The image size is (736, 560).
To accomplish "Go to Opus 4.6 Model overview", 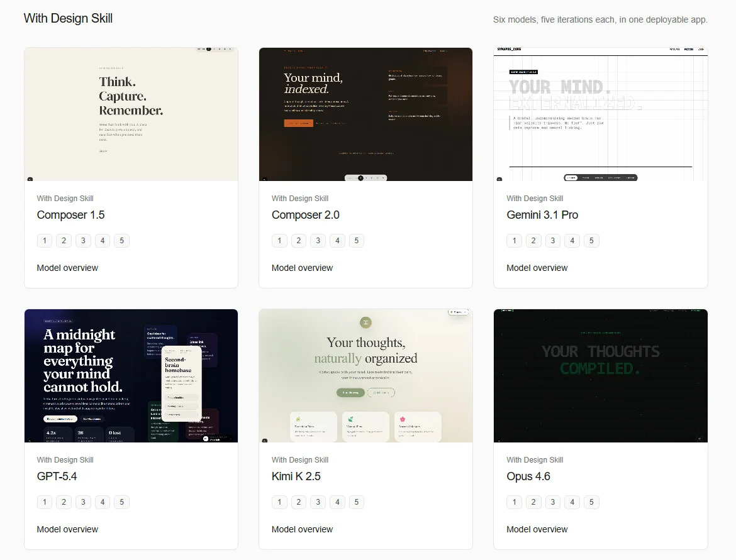I will click(537, 529).
